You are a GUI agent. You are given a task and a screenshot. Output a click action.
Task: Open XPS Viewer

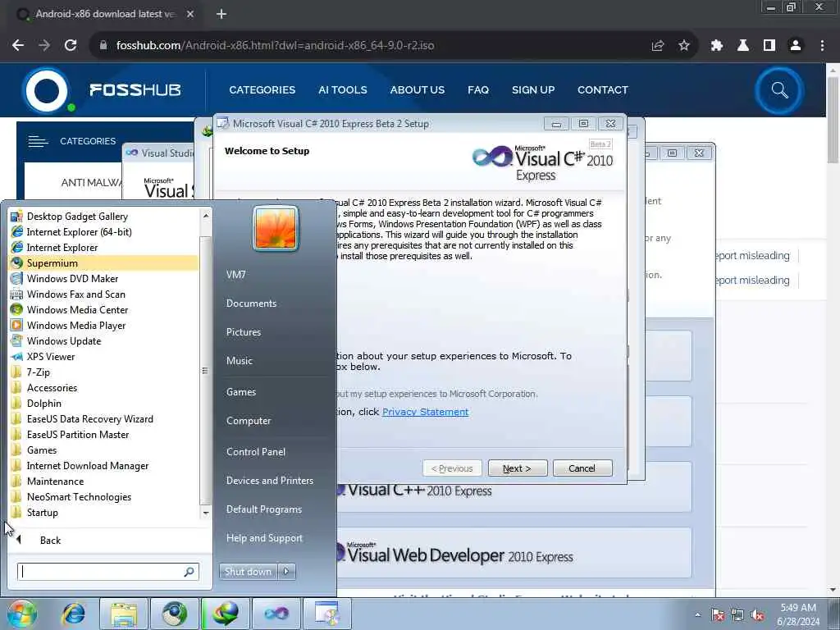click(51, 356)
